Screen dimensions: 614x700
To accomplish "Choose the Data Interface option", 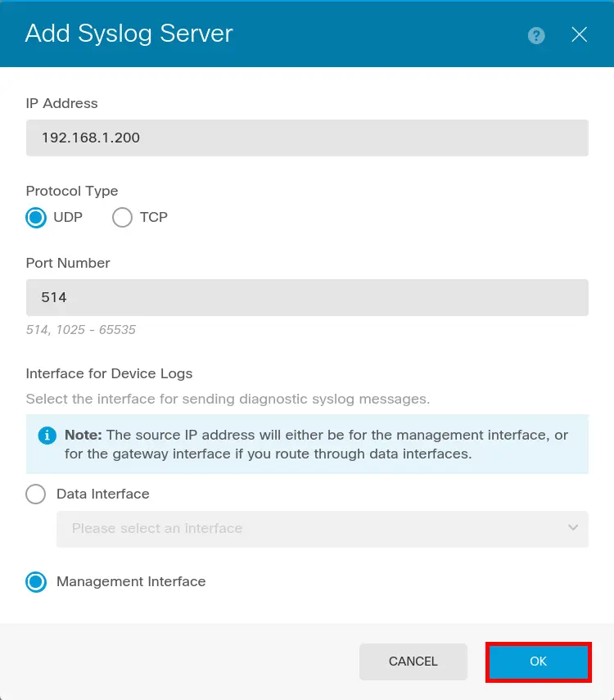I will (36, 494).
